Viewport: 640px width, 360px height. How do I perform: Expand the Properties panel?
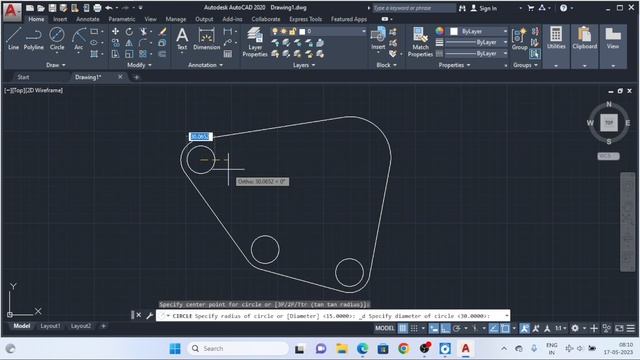point(454,65)
